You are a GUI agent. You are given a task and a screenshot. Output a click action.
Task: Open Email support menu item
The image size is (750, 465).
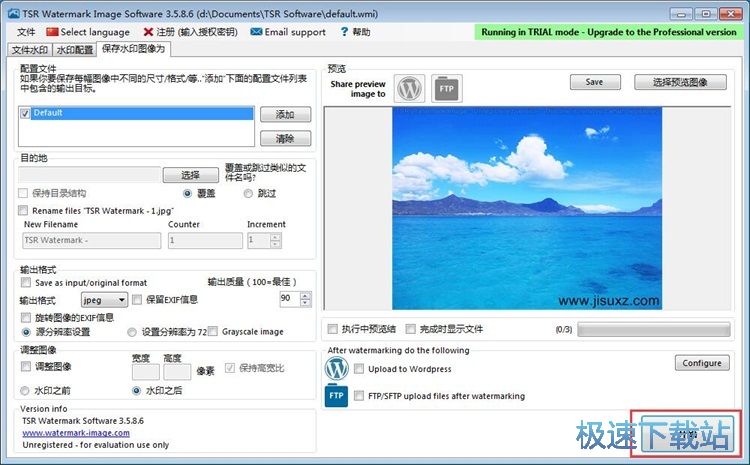pyautogui.click(x=288, y=32)
